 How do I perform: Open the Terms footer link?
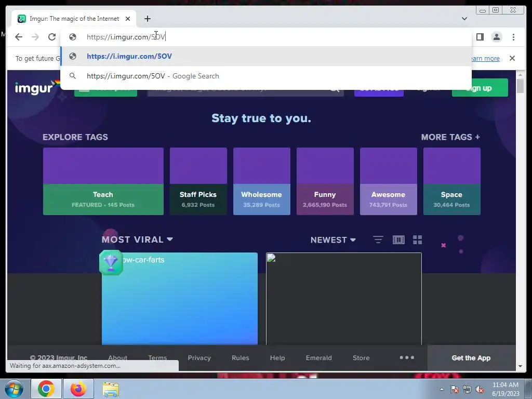(x=157, y=357)
